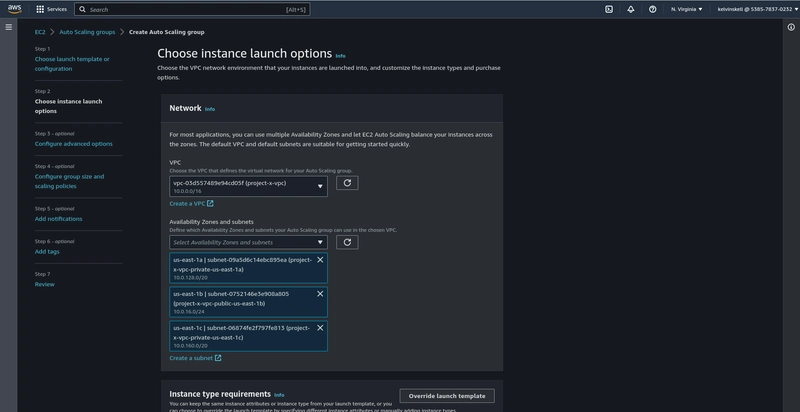Click the AWS search field
This screenshot has width=800, height=412.
192,9
